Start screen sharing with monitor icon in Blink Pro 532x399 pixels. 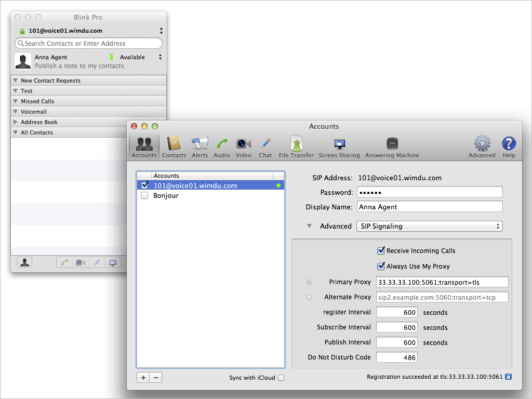[113, 262]
